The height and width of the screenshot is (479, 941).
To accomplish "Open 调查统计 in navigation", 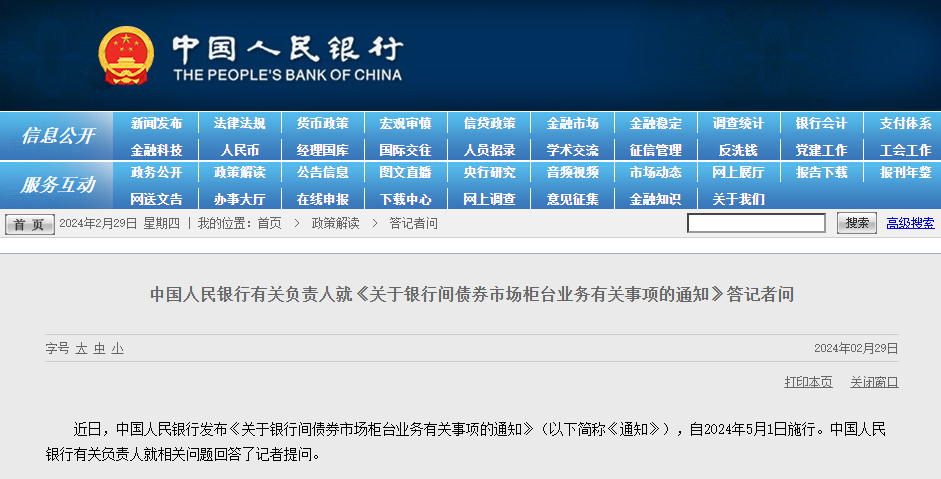I will tap(738, 123).
